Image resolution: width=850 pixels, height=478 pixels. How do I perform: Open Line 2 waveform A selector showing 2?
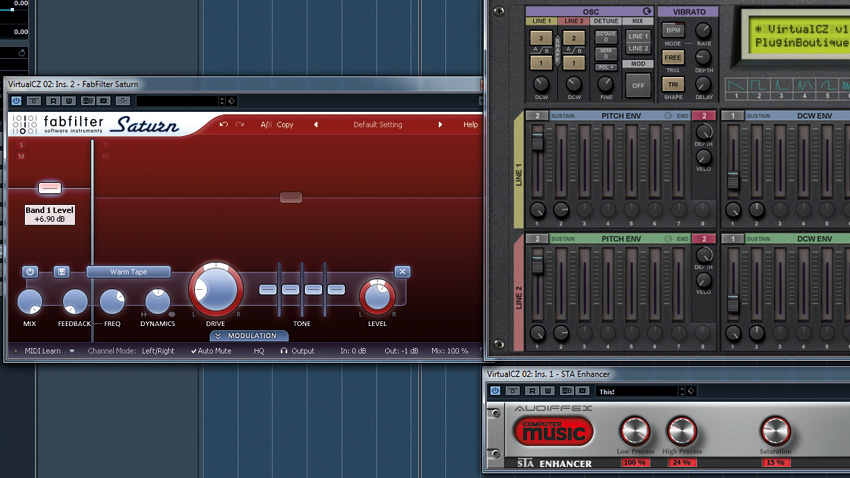pyautogui.click(x=574, y=38)
